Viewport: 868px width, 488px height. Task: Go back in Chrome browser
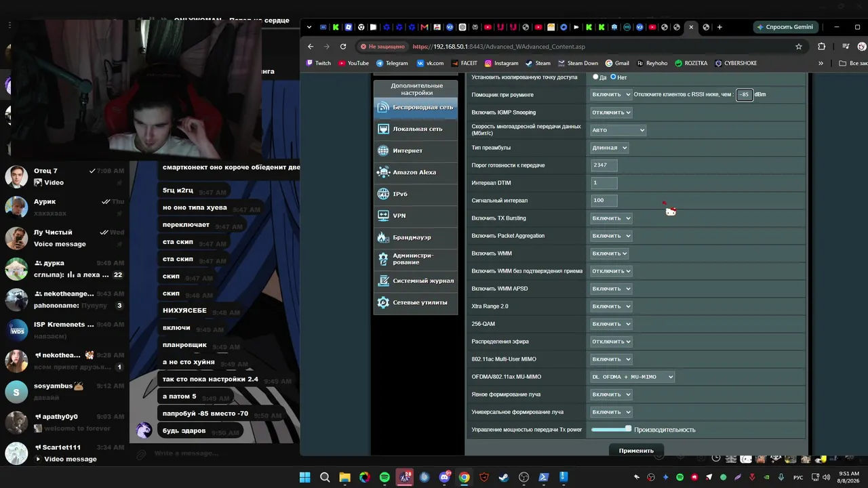pyautogui.click(x=311, y=47)
